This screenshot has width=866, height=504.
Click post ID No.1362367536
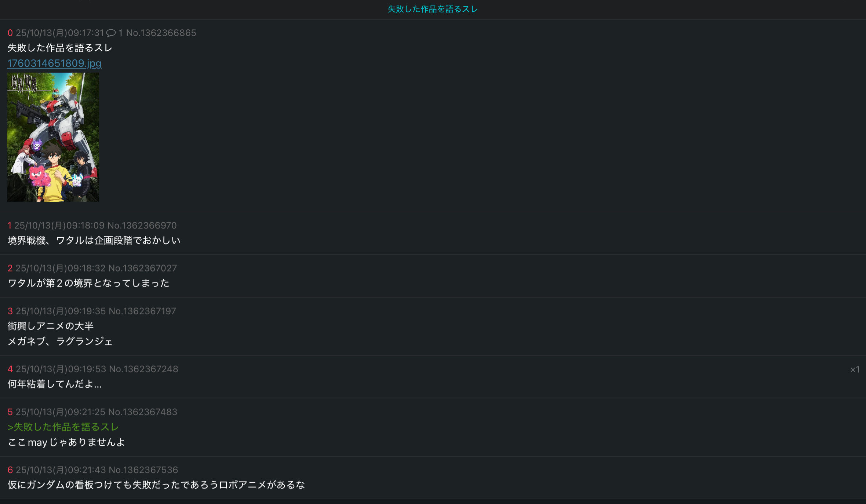click(143, 470)
